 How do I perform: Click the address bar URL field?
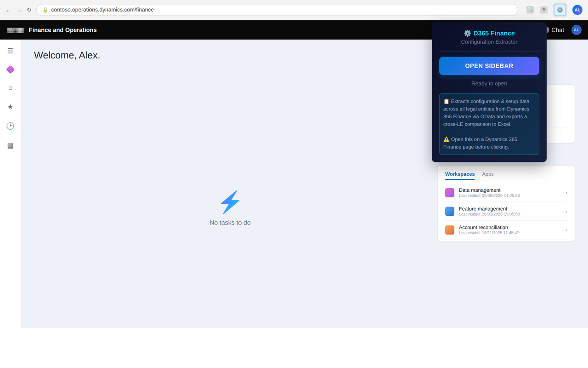[277, 10]
